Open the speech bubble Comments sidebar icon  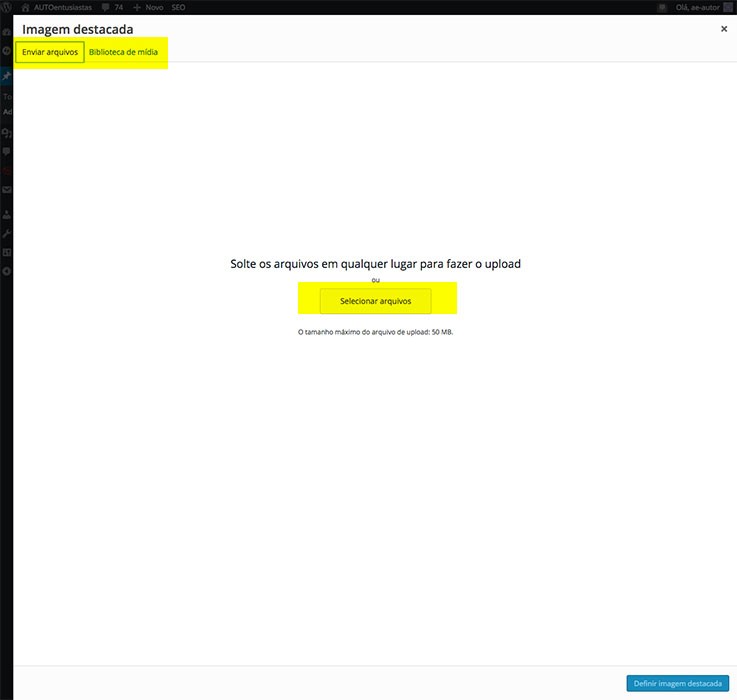click(6, 152)
